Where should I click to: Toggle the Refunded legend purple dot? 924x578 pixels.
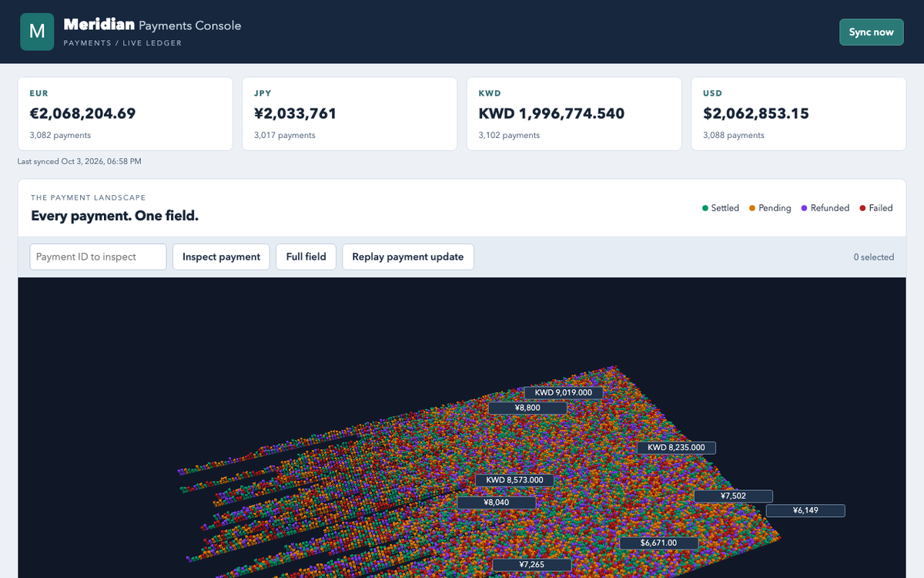click(805, 208)
